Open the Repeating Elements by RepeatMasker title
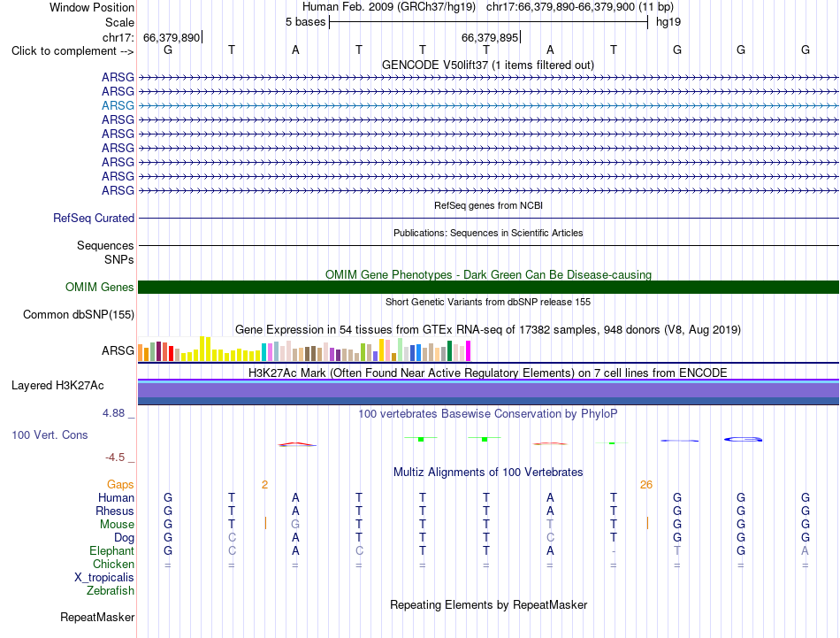This screenshot has height=638, width=840. point(488,604)
